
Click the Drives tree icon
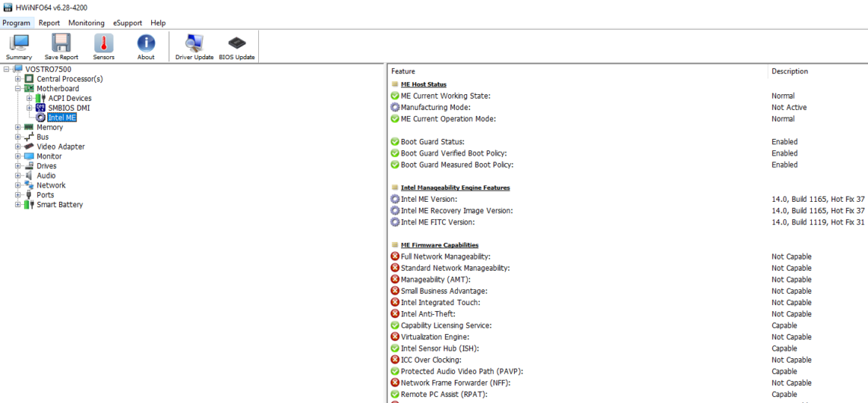pyautogui.click(x=28, y=166)
